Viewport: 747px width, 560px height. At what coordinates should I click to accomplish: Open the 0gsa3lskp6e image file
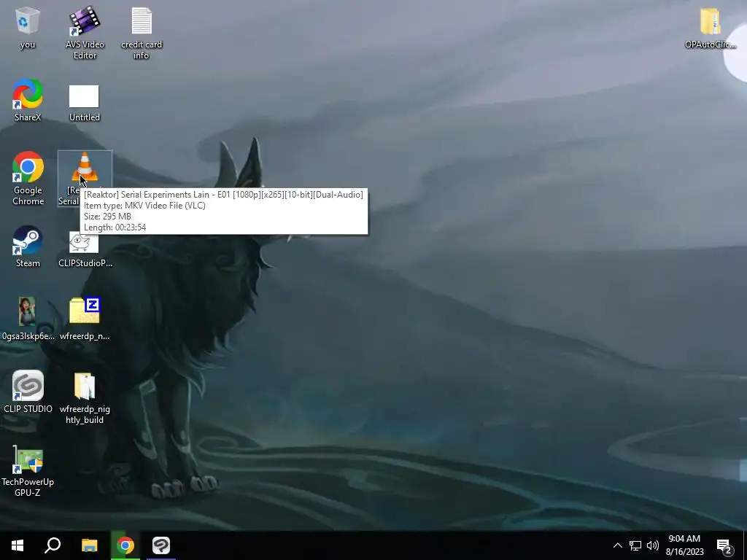(x=28, y=319)
